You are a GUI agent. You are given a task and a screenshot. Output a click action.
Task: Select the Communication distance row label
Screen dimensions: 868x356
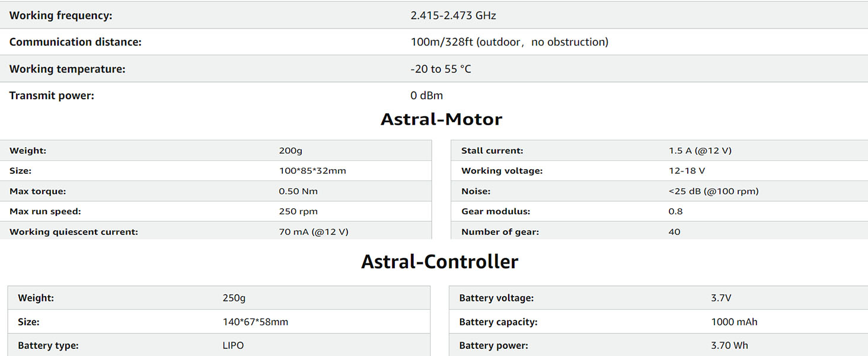75,42
